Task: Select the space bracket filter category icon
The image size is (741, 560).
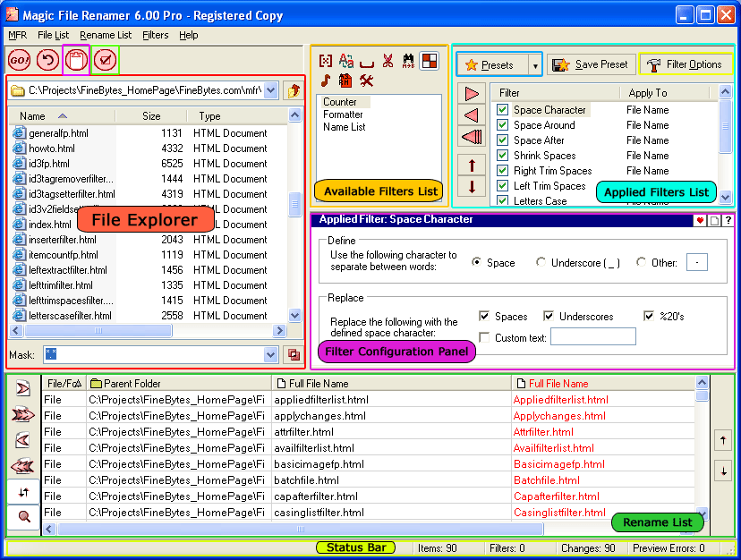Action: tap(367, 63)
